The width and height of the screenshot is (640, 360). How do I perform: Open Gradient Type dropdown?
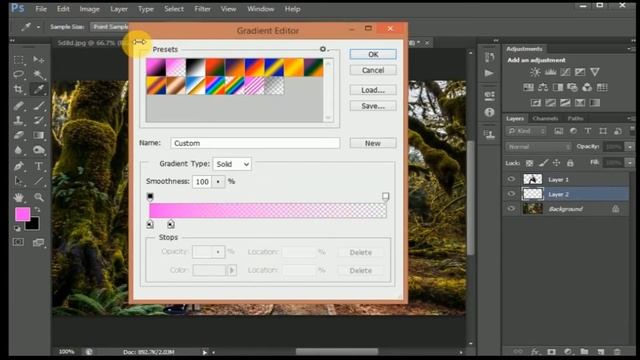pos(232,164)
